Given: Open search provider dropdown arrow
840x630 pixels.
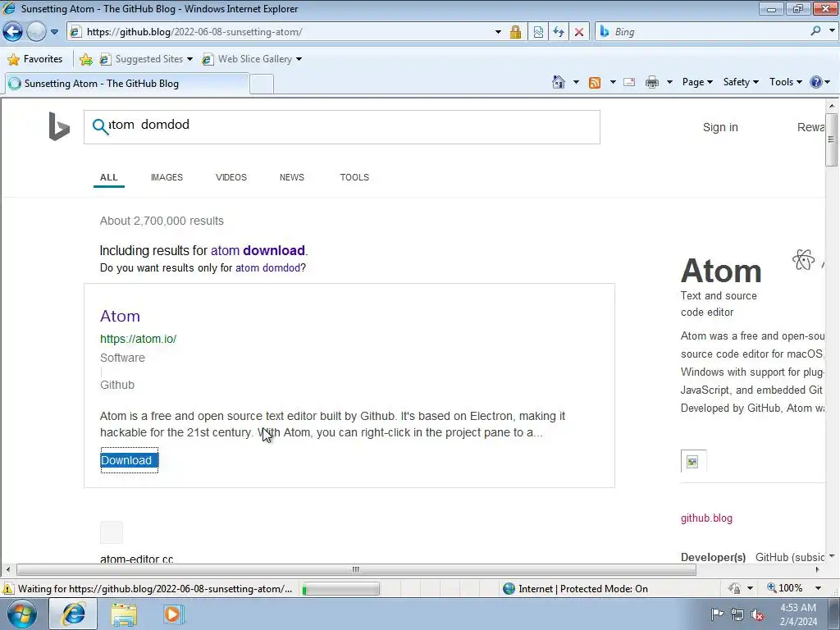Looking at the screenshot, I should tap(832, 31).
